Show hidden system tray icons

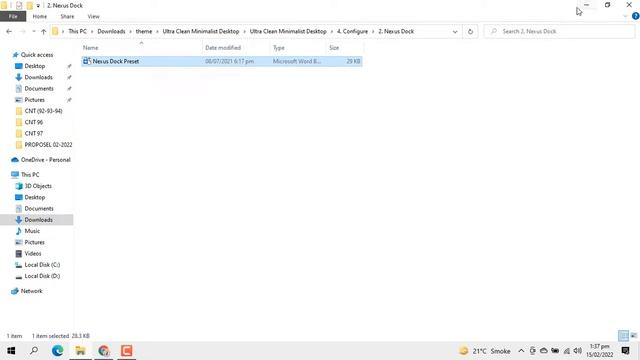tap(521, 351)
